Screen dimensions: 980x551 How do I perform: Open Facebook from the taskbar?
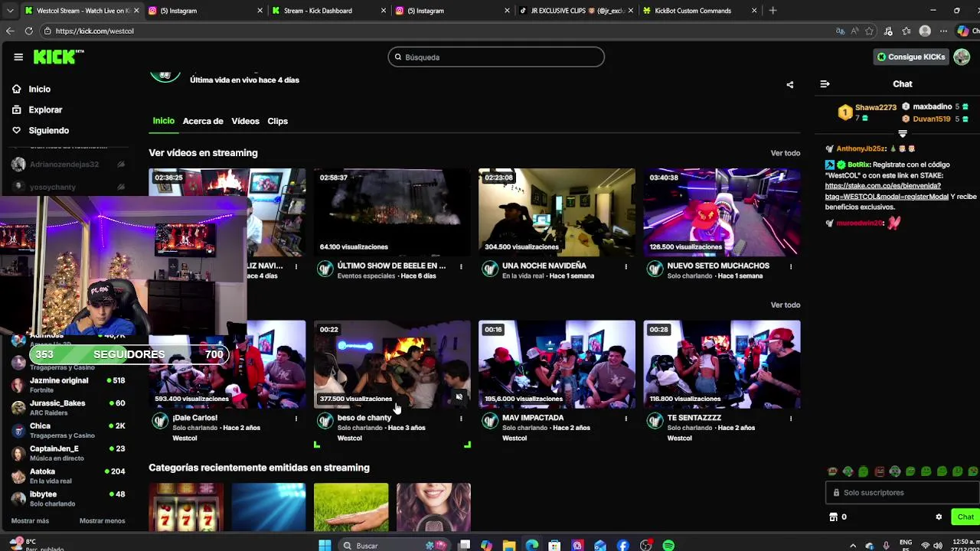point(623,546)
